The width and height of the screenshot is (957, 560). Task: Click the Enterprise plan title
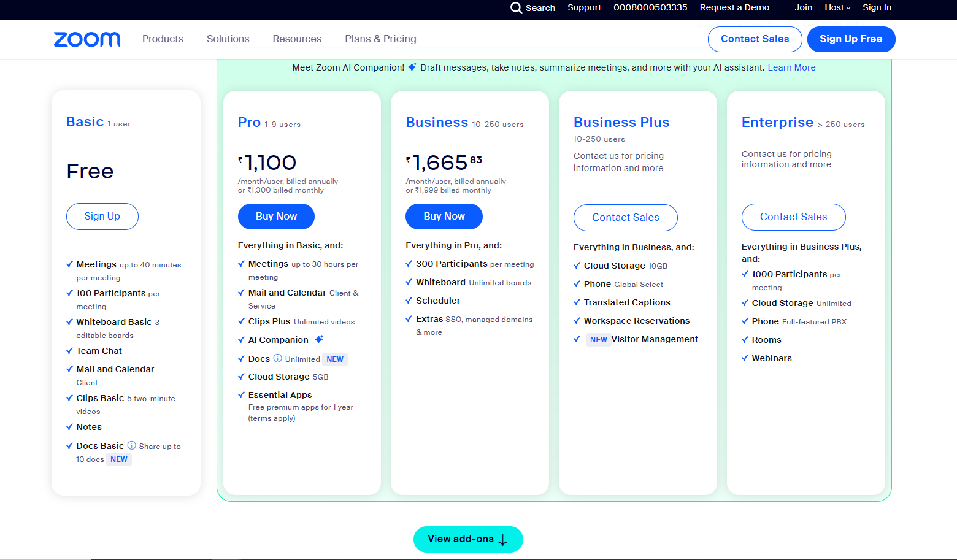[777, 123]
